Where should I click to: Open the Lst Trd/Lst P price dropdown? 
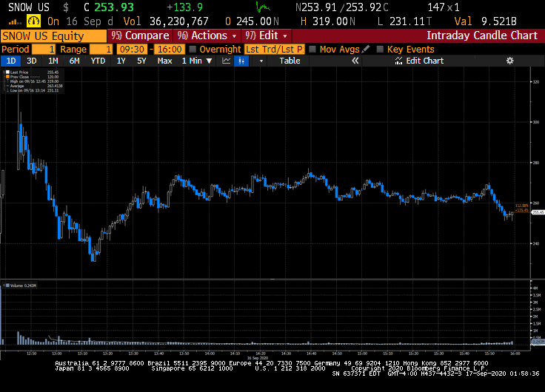(x=274, y=50)
